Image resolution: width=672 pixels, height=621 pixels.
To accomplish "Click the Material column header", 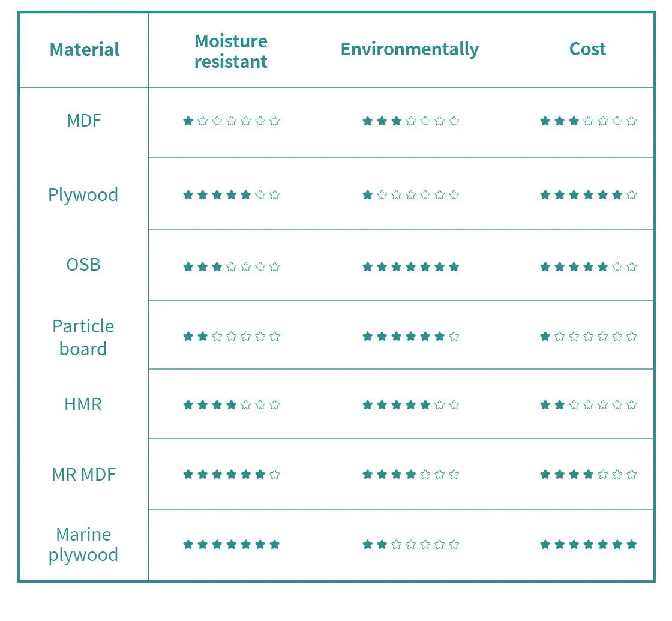I will [x=84, y=49].
